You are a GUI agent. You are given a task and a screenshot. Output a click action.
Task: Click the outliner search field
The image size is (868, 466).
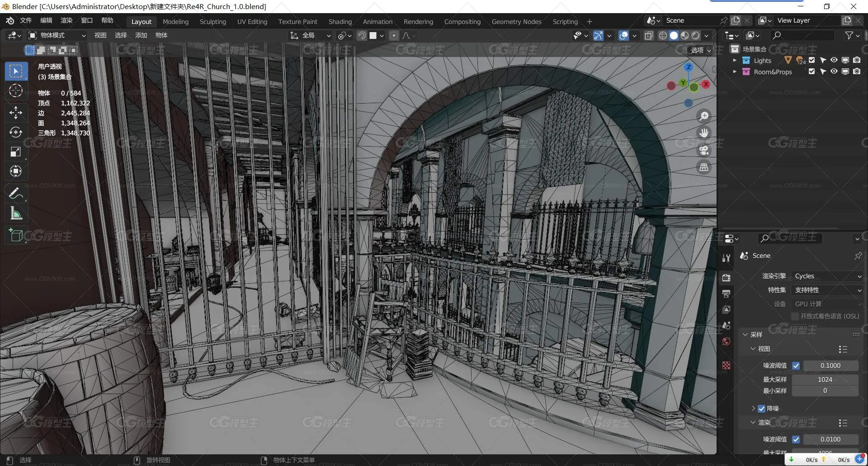point(802,35)
